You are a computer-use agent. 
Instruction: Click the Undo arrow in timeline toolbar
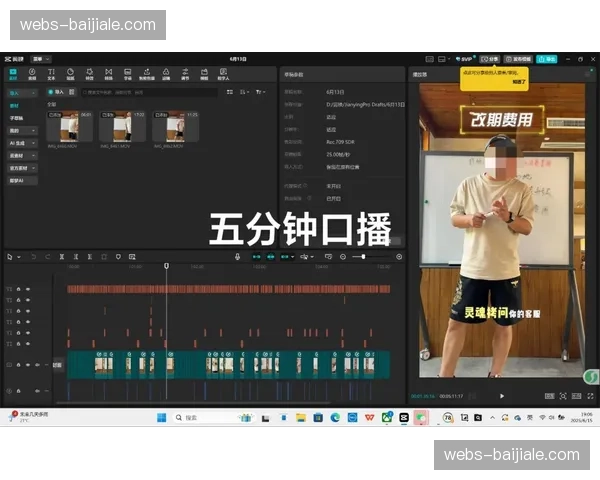(33, 257)
